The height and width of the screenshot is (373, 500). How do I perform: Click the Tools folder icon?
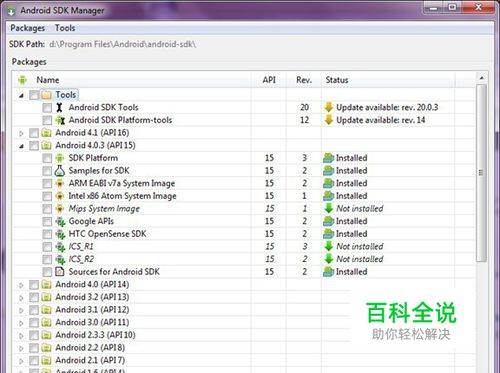coord(46,95)
